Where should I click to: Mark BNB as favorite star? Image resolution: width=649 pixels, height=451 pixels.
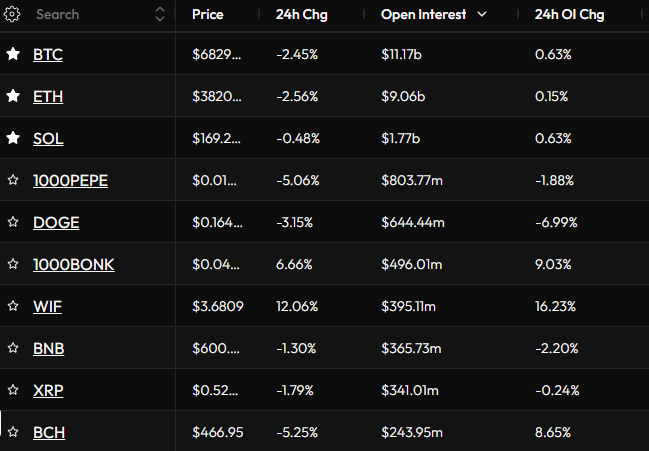(x=13, y=349)
